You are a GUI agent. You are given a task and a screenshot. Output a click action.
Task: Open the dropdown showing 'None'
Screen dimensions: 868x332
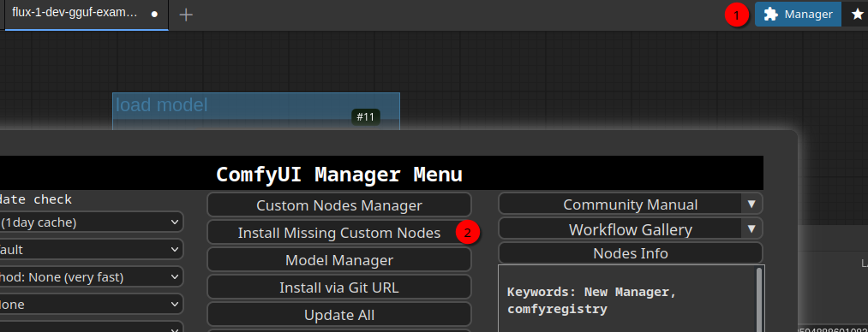[91, 305]
